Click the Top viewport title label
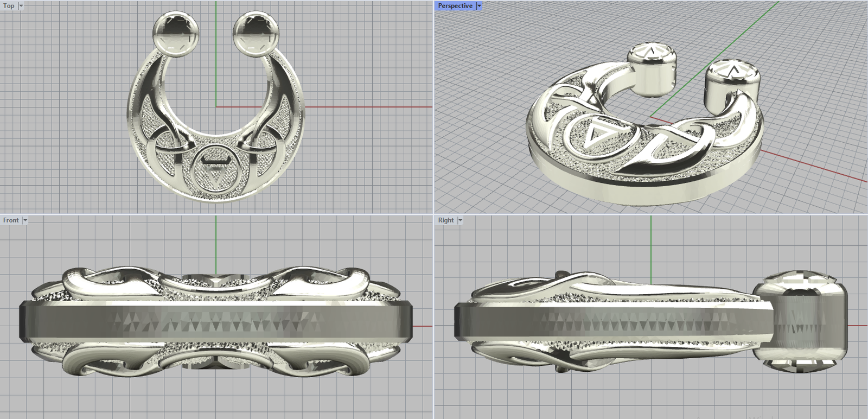This screenshot has height=419, width=868. click(x=9, y=6)
